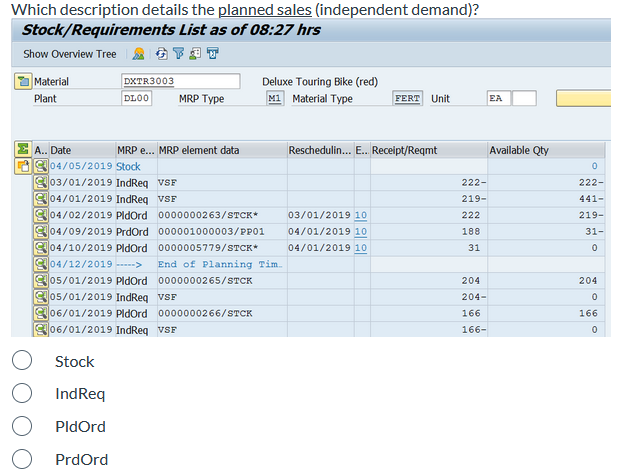Viewport: 622px width, 472px height.
Task: Click the Material Type field FERT
Action: 407,98
